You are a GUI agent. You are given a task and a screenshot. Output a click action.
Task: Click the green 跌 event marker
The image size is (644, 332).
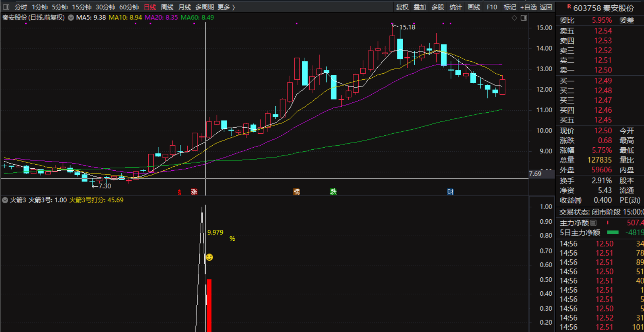333,192
